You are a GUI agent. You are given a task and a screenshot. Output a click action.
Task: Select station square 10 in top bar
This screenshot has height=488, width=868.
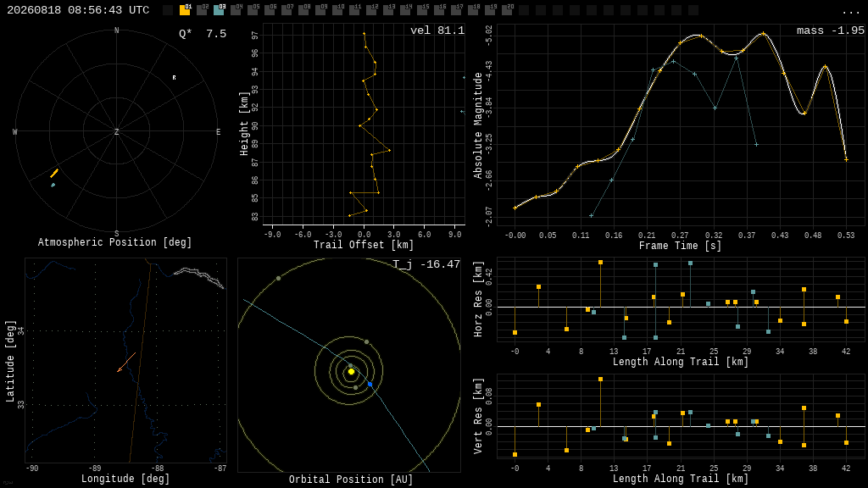click(337, 10)
